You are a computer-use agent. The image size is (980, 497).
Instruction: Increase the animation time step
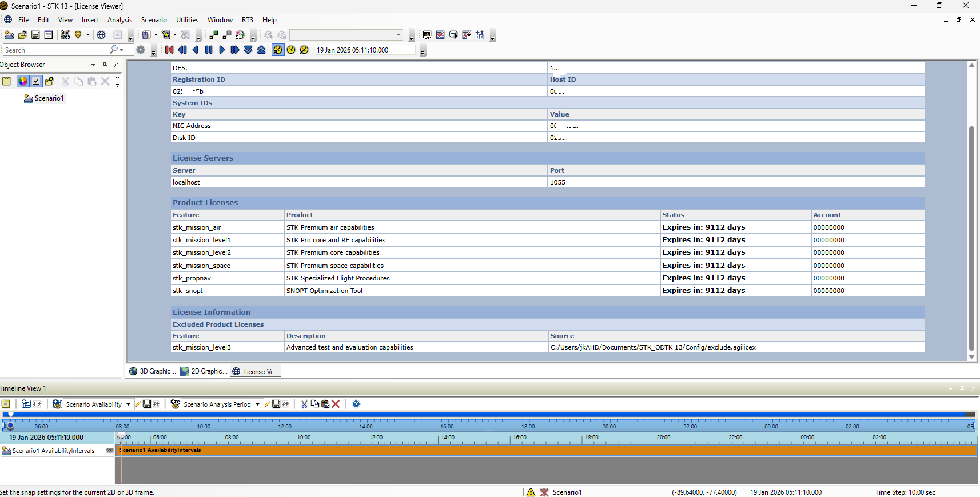[261, 50]
